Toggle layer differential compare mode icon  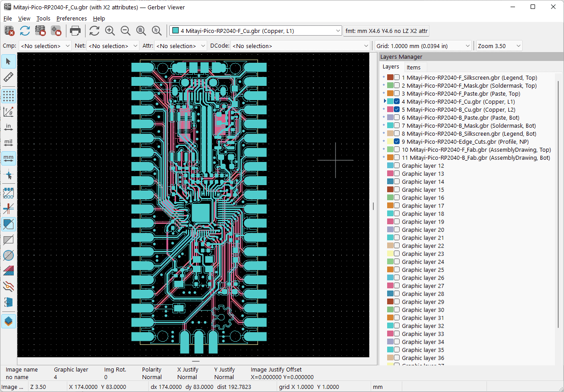point(8,271)
